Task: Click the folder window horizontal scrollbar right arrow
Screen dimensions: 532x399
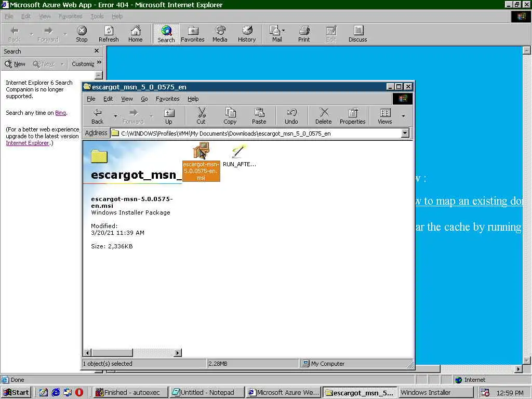Action: [x=178, y=353]
